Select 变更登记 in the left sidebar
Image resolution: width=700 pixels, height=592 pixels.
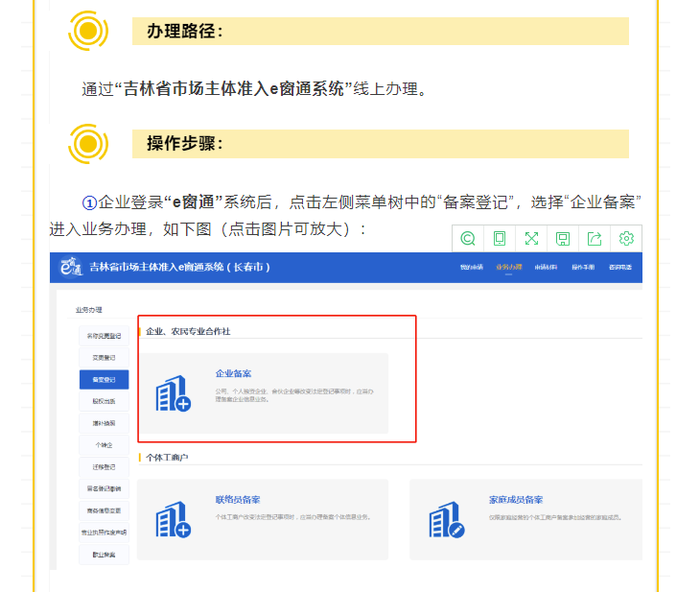[104, 358]
